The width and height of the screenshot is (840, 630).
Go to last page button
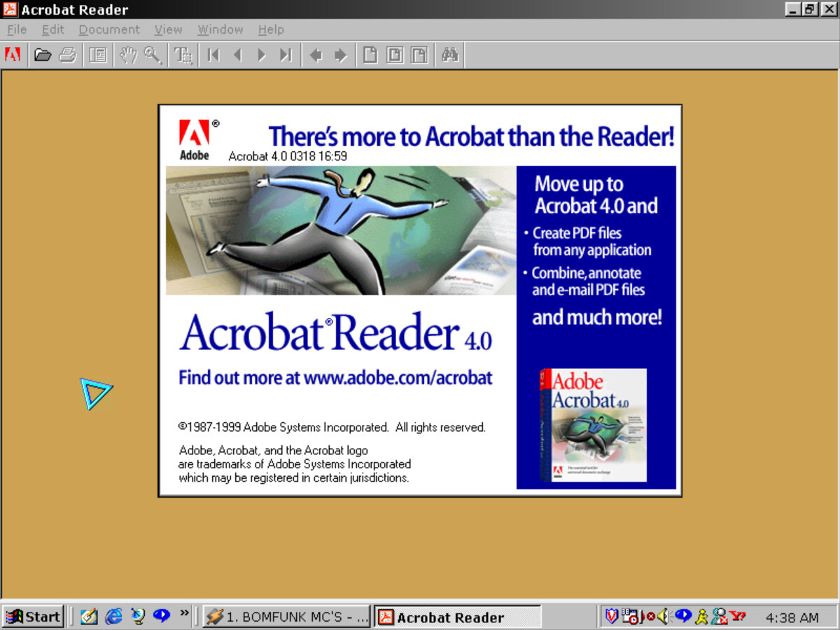coord(286,55)
